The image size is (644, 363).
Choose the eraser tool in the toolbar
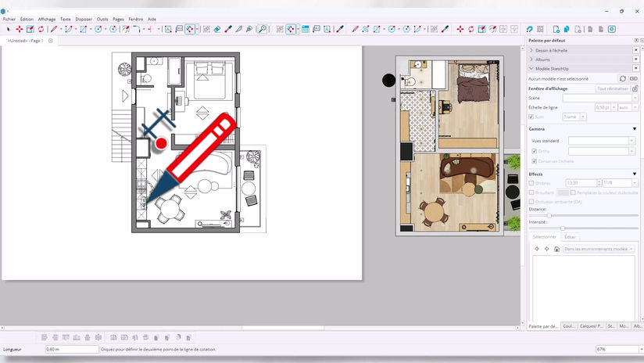pos(217,29)
